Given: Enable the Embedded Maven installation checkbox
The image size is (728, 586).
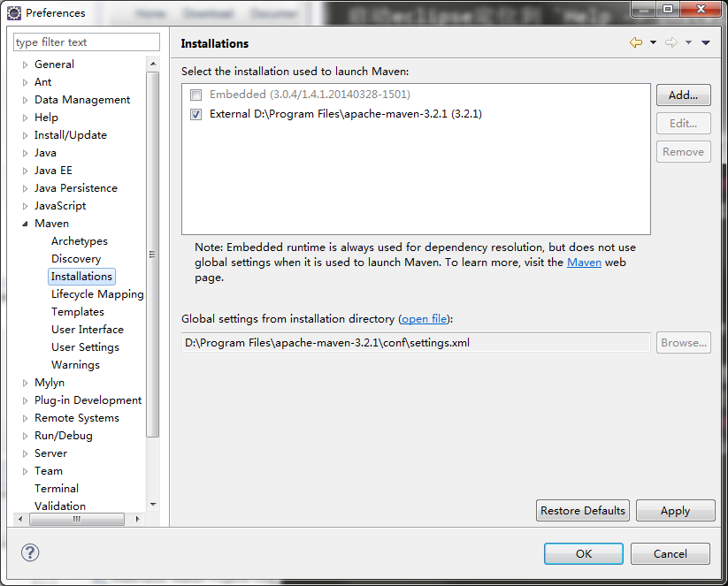Looking at the screenshot, I should [x=195, y=95].
